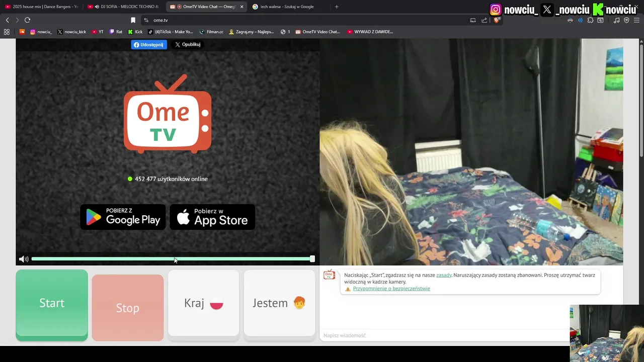Switch to DJ SOFIA - MELODIC TECHNO tab
This screenshot has width=644, height=362.
pos(123,7)
